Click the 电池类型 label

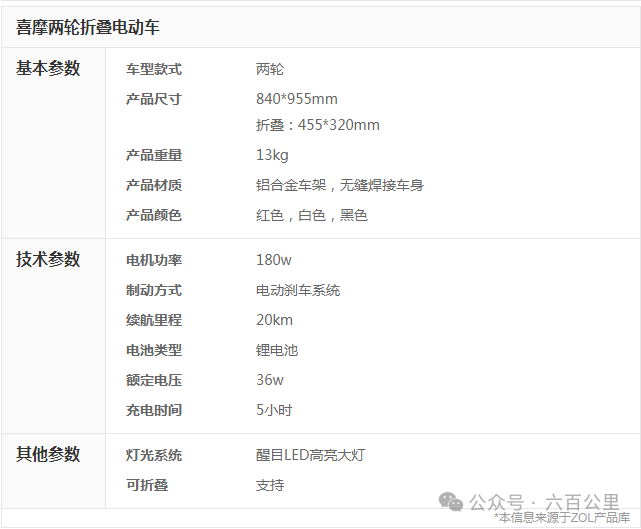[x=154, y=350]
